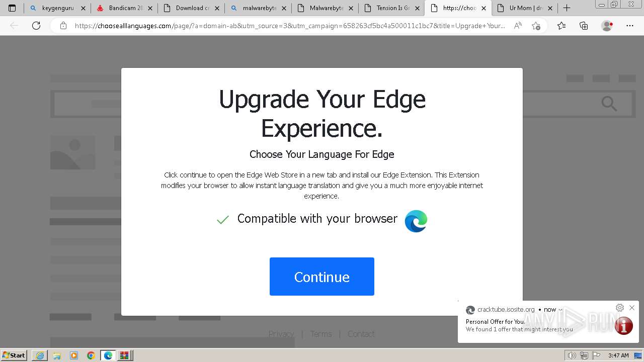Close the Download tab
This screenshot has height=362, width=644.
[x=217, y=8]
